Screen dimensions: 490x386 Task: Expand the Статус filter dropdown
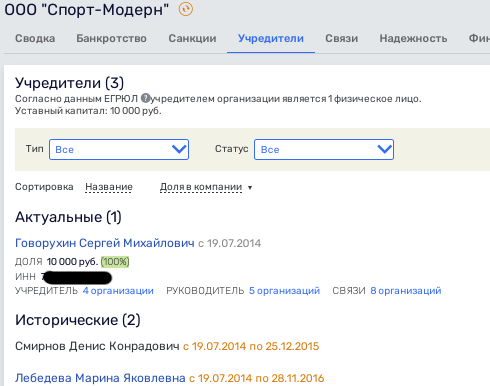[x=324, y=149]
